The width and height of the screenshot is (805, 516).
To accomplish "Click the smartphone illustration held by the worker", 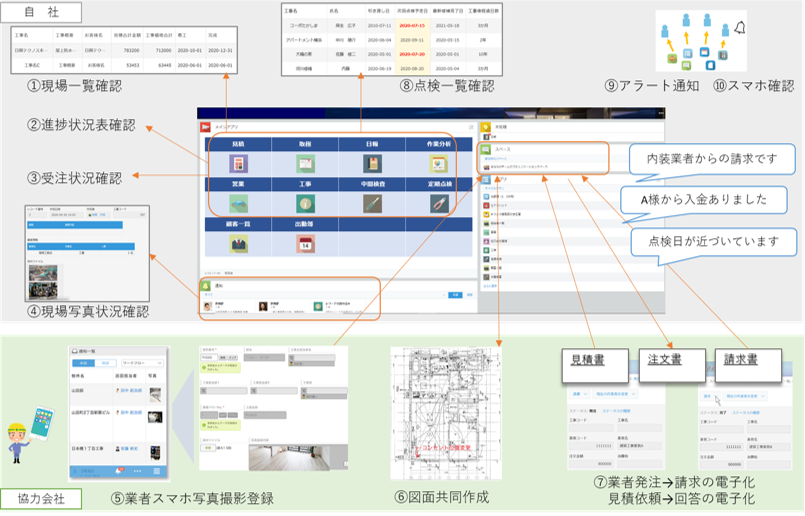I will tap(42, 423).
